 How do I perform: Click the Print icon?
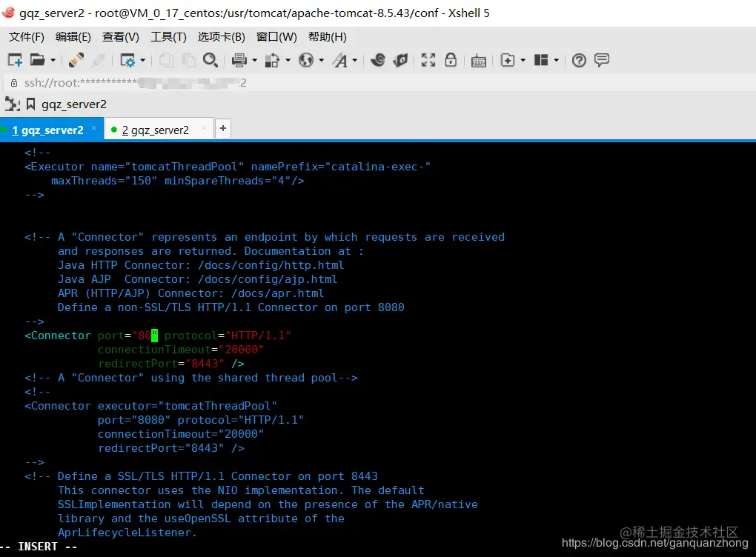coord(239,60)
